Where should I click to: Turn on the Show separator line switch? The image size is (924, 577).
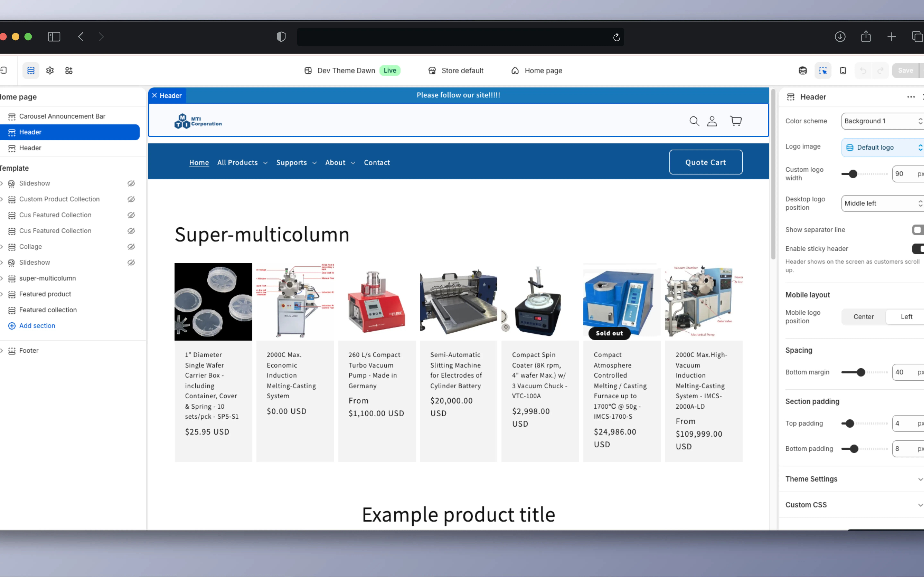pos(918,230)
